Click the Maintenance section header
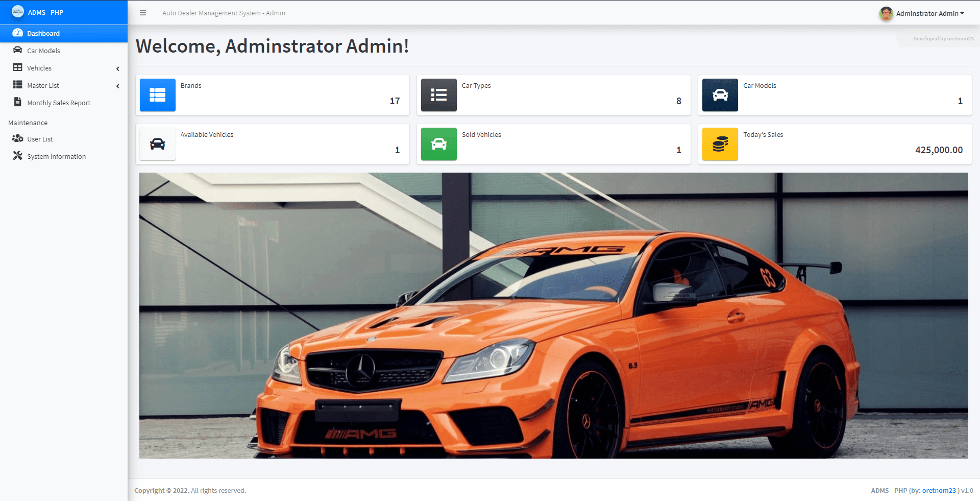980x501 pixels. pos(28,123)
